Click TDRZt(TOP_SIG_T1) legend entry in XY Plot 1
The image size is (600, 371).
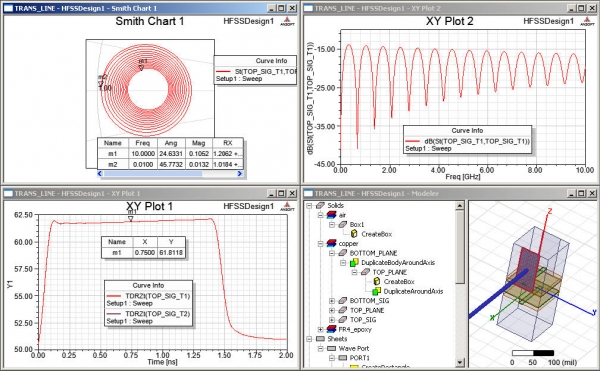click(148, 296)
